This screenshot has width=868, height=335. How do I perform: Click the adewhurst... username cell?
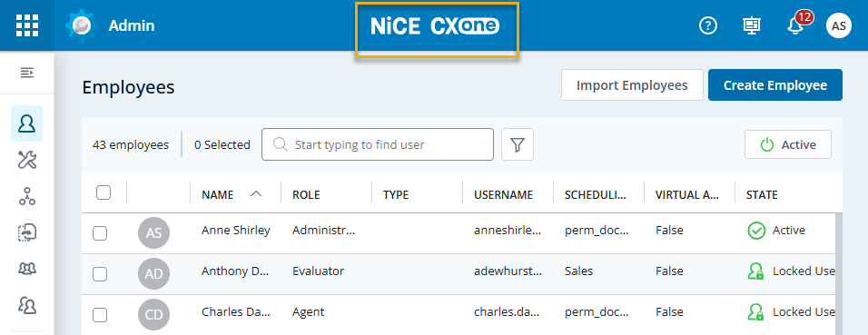[508, 271]
